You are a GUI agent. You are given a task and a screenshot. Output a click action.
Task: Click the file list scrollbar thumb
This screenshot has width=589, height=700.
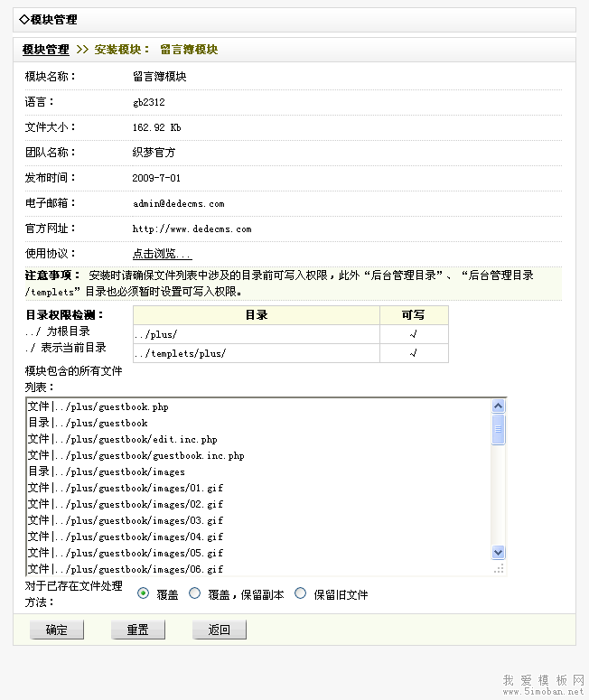tap(498, 429)
